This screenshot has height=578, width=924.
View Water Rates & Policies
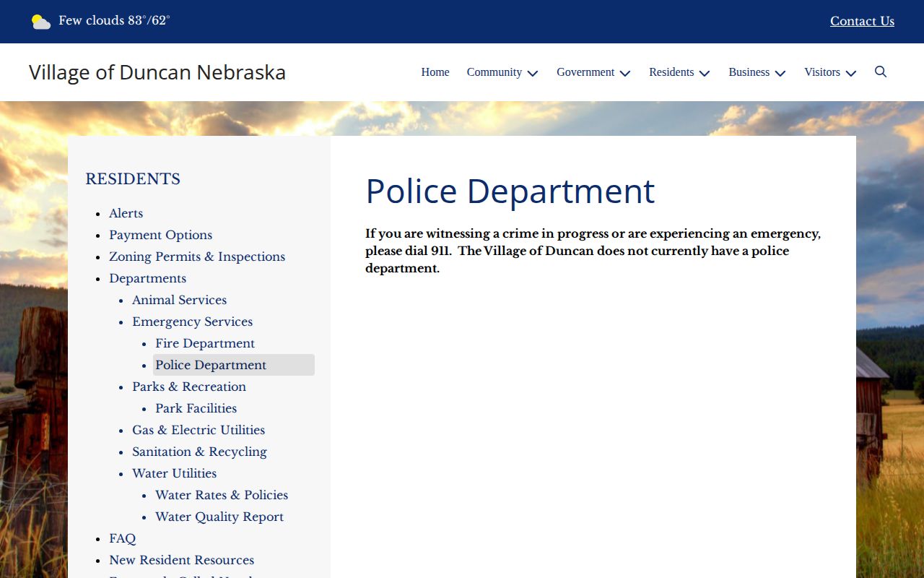222,495
